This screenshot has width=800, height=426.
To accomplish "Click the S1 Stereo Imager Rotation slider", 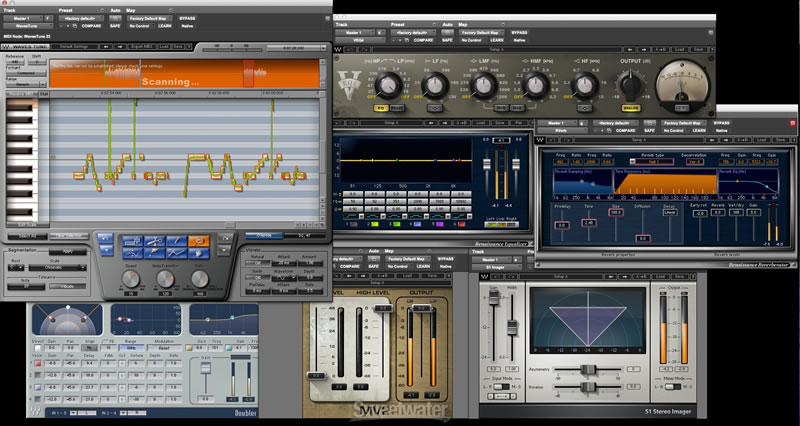I will 588,387.
